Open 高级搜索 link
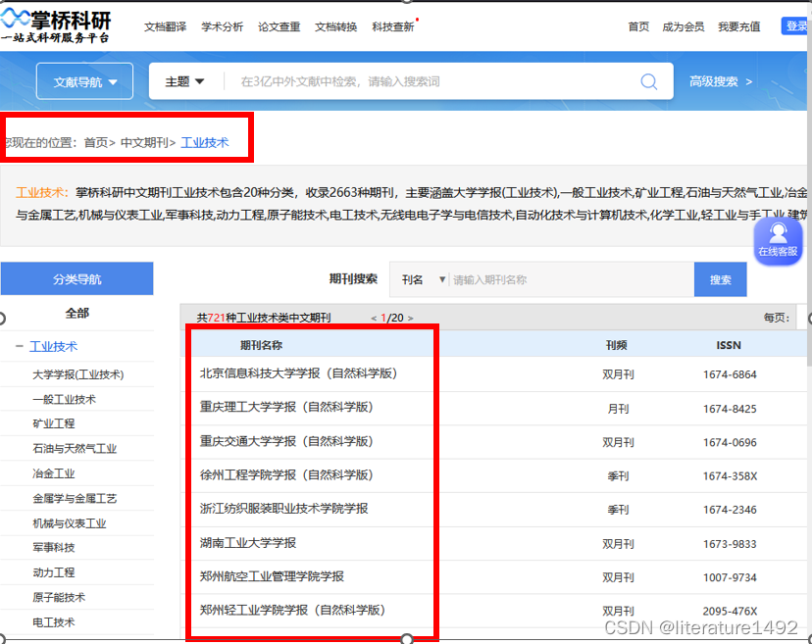Image resolution: width=812 pixels, height=644 pixels. (x=721, y=81)
